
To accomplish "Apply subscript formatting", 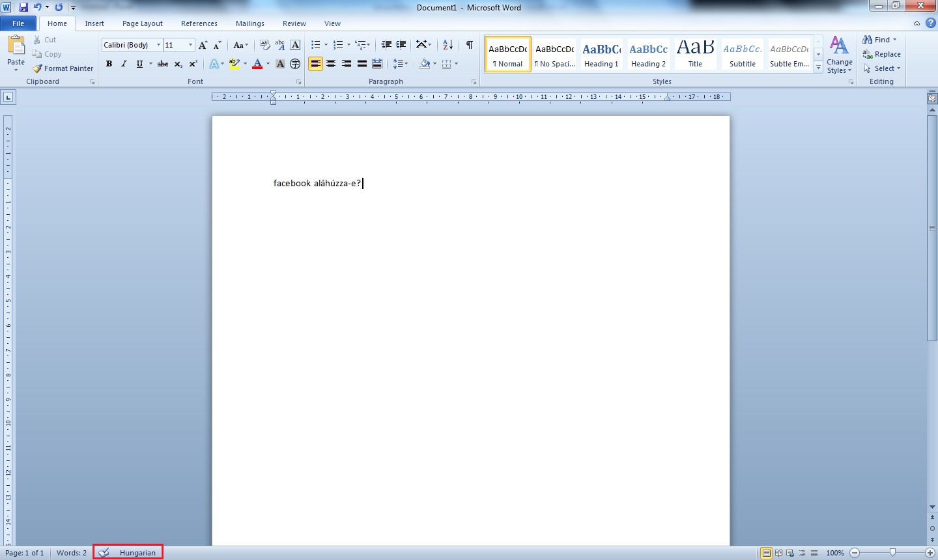I will (x=178, y=64).
